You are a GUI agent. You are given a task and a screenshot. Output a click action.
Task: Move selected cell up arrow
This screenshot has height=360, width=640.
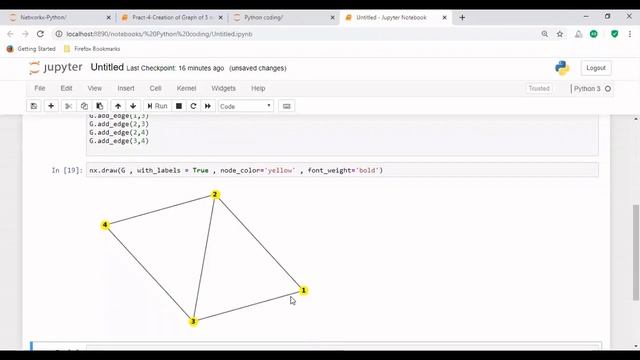tap(118, 106)
